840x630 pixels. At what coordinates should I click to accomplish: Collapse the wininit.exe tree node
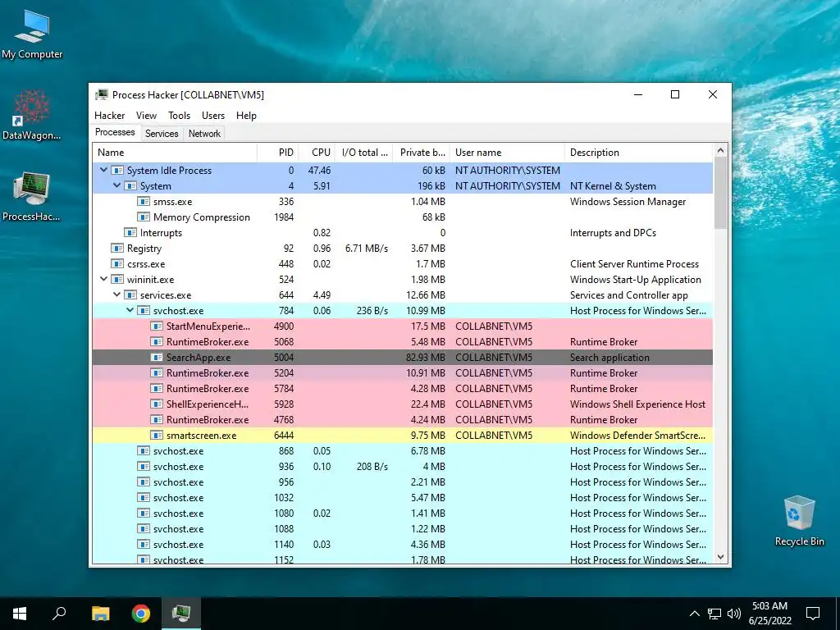click(104, 279)
